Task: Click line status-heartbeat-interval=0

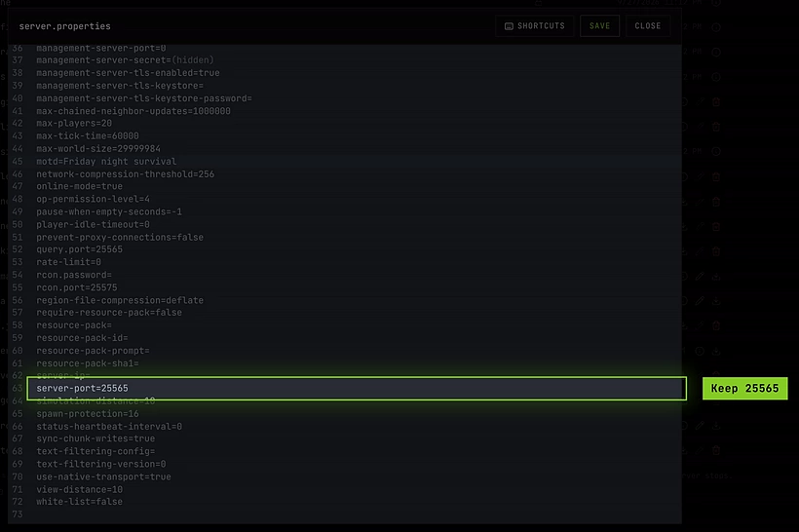Action: click(109, 427)
